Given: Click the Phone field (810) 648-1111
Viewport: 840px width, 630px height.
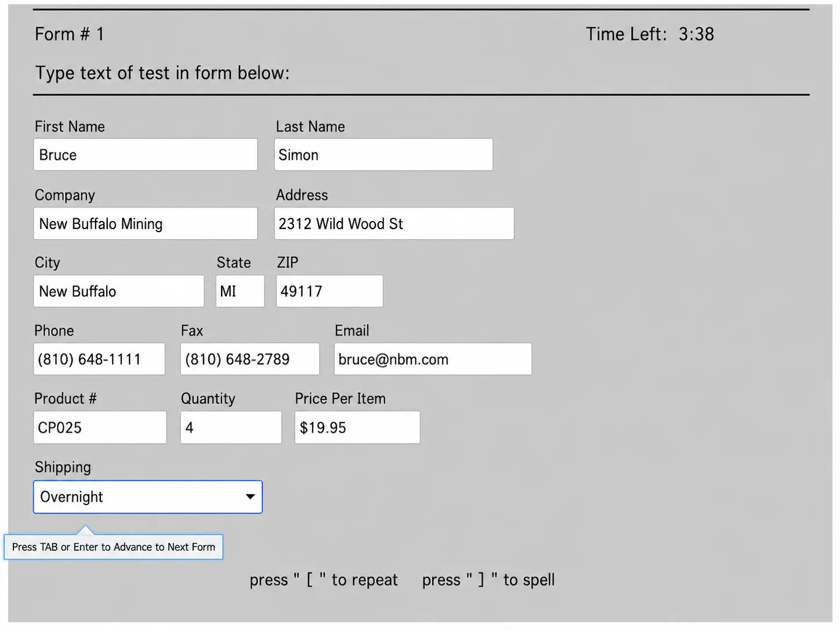Looking at the screenshot, I should click(x=99, y=359).
